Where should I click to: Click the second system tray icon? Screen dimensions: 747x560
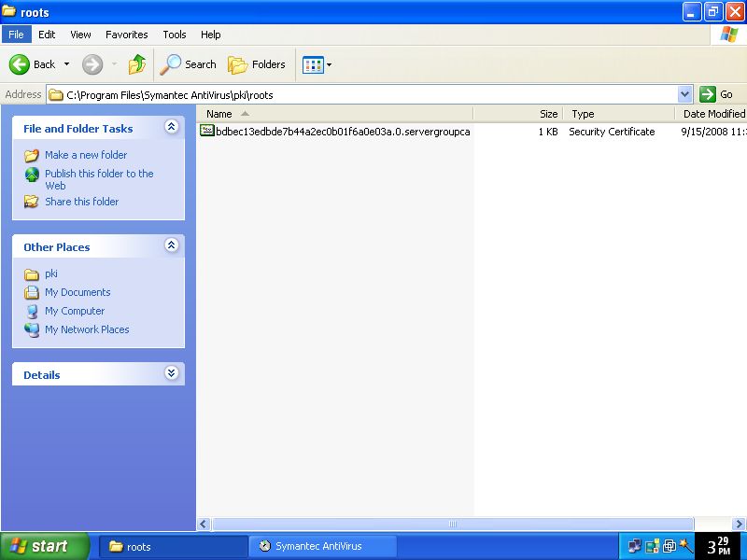[x=652, y=546]
